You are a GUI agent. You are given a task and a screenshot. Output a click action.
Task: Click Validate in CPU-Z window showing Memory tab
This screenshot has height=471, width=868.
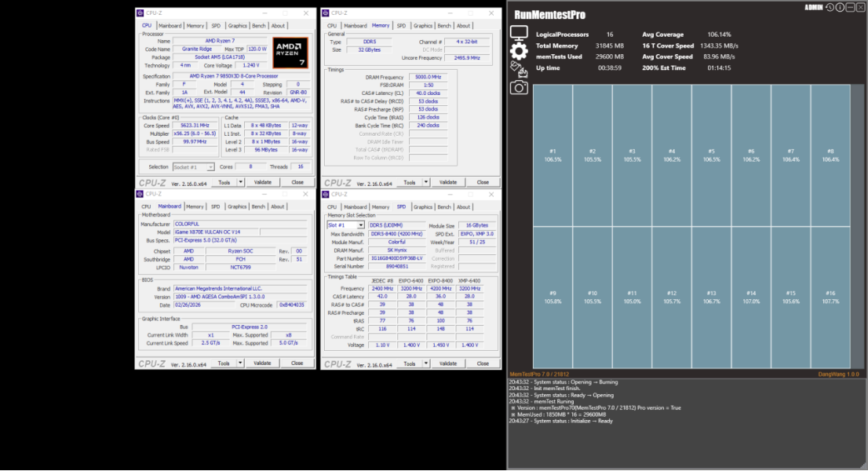tap(448, 182)
